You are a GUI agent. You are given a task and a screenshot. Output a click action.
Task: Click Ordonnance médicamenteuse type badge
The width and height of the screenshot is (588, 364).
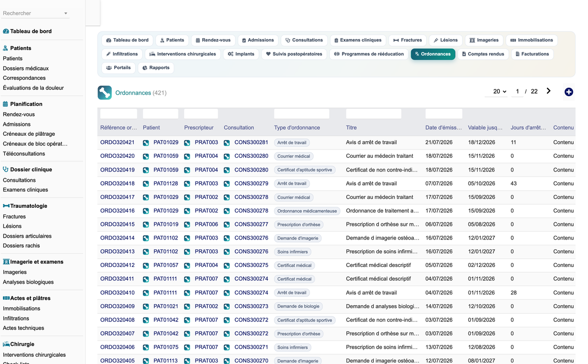(307, 211)
